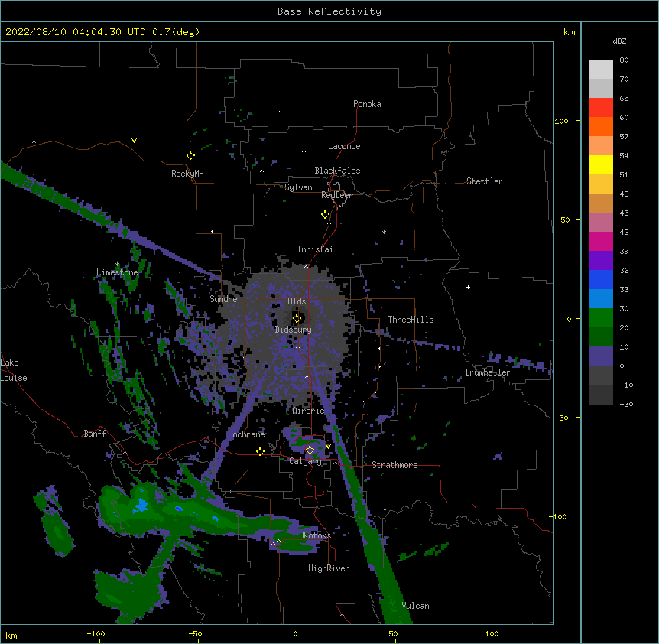Click the Calgary city label
The width and height of the screenshot is (659, 644).
pos(306,461)
